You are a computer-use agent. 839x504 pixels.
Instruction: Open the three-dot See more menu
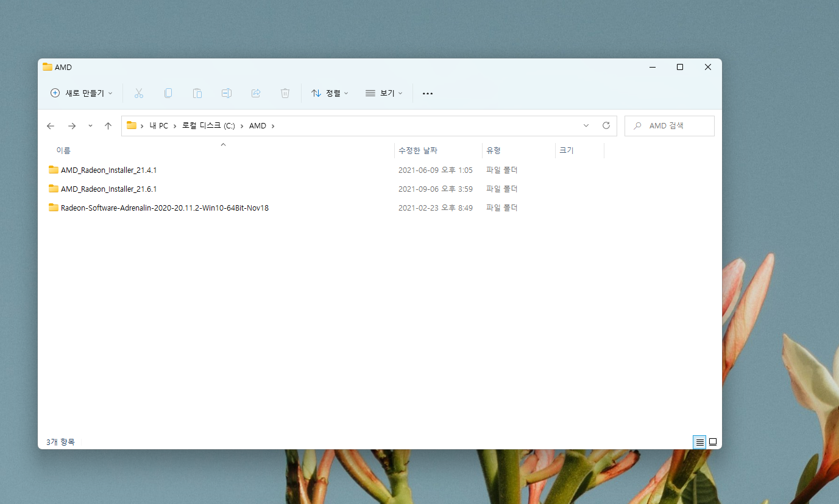pos(428,94)
